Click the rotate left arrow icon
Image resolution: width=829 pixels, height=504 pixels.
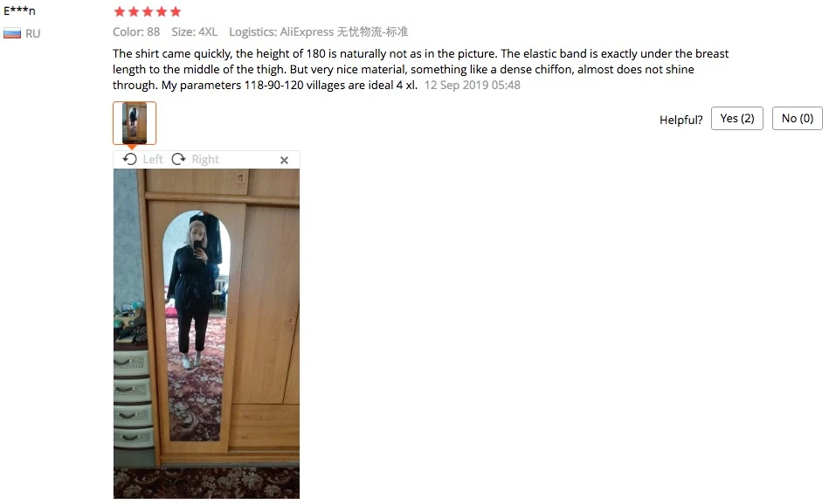pyautogui.click(x=130, y=159)
